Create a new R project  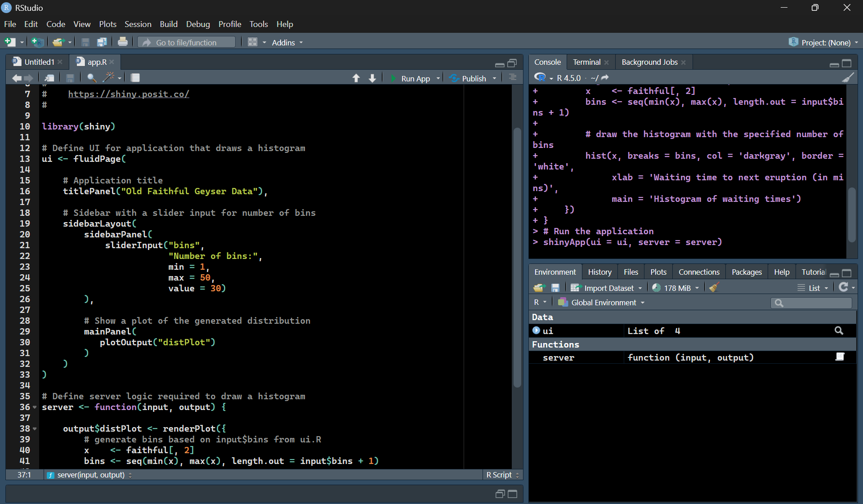coord(38,42)
